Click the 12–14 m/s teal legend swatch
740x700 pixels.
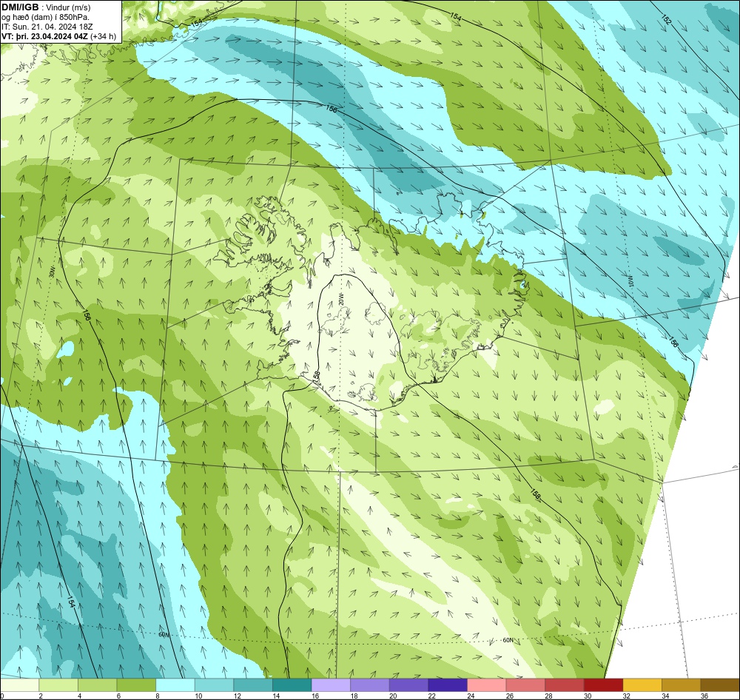pos(253,684)
